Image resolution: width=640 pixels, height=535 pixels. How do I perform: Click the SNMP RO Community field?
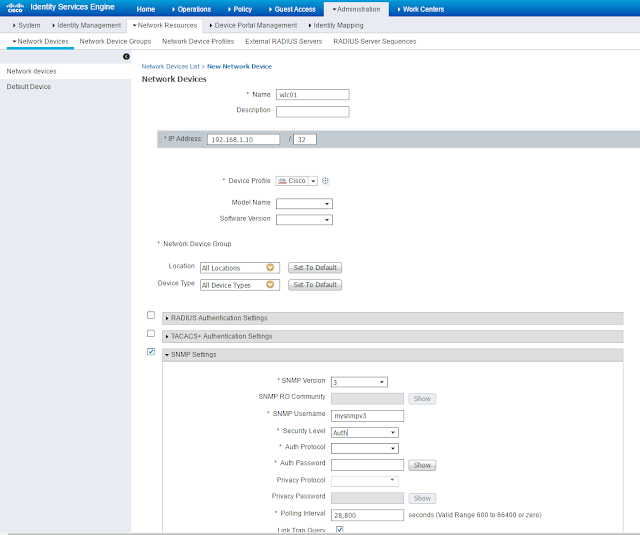coord(367,398)
